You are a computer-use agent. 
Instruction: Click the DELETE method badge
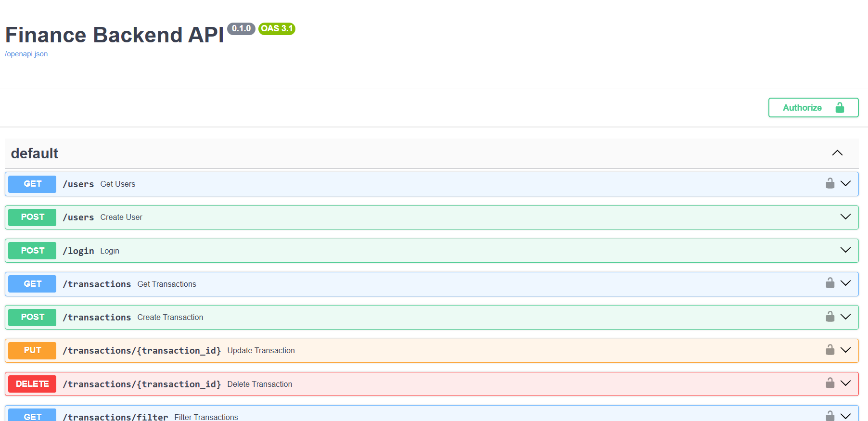coord(32,384)
